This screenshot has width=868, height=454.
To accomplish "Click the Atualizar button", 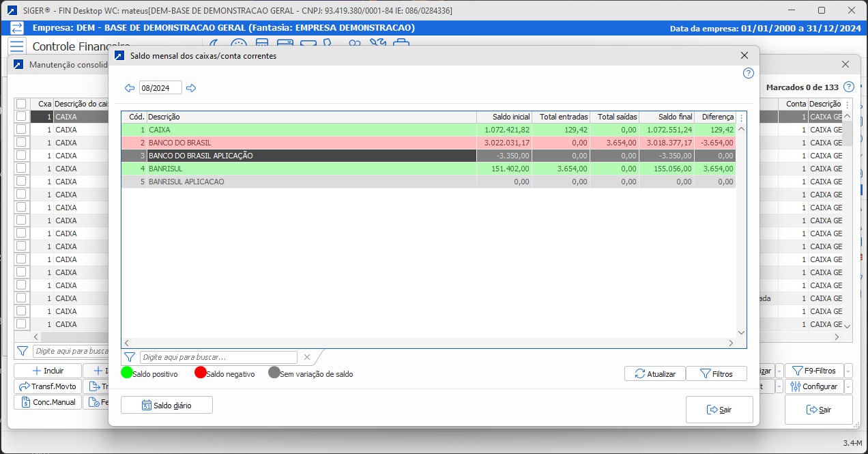I will tap(655, 374).
